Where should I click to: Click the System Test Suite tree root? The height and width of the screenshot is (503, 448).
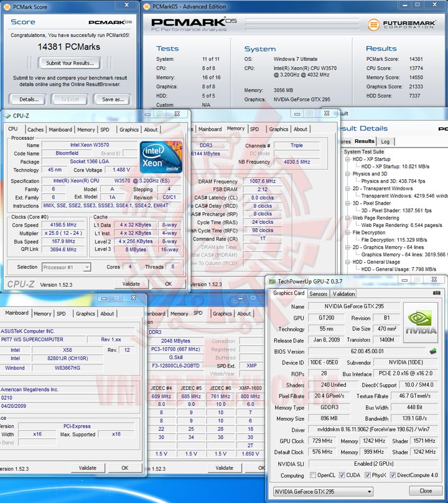click(x=363, y=152)
